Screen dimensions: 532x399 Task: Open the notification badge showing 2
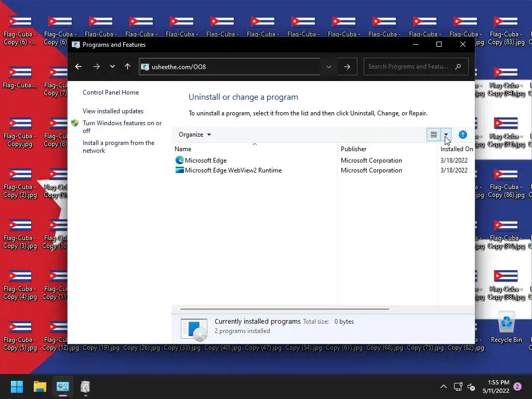(x=517, y=387)
